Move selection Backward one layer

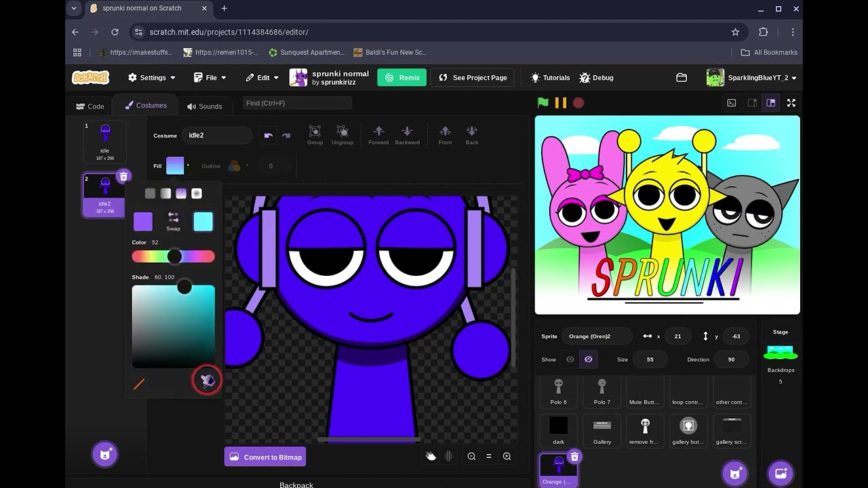point(407,135)
